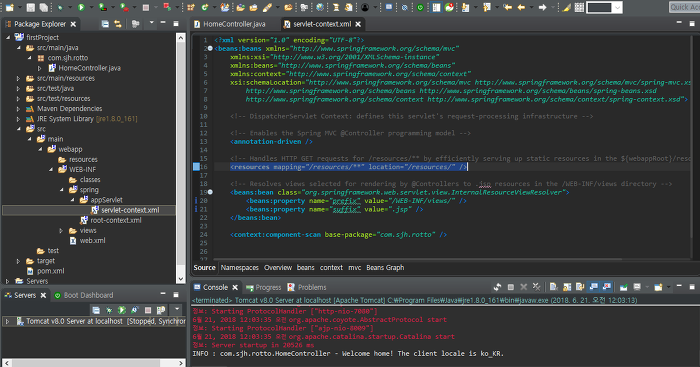Screen dimensions: 700x367
Task: Open New file dropdown arrow
Action: 20,7
